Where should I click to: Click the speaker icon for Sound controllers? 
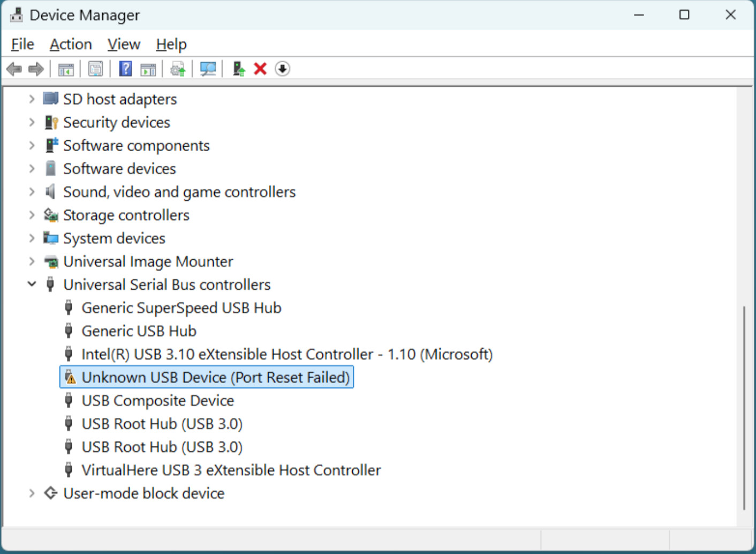(50, 191)
